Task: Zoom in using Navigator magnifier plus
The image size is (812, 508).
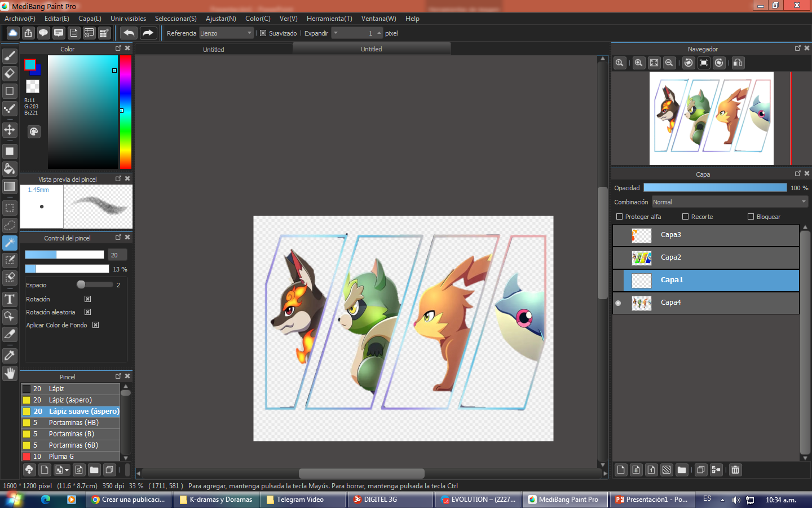Action: click(x=638, y=63)
